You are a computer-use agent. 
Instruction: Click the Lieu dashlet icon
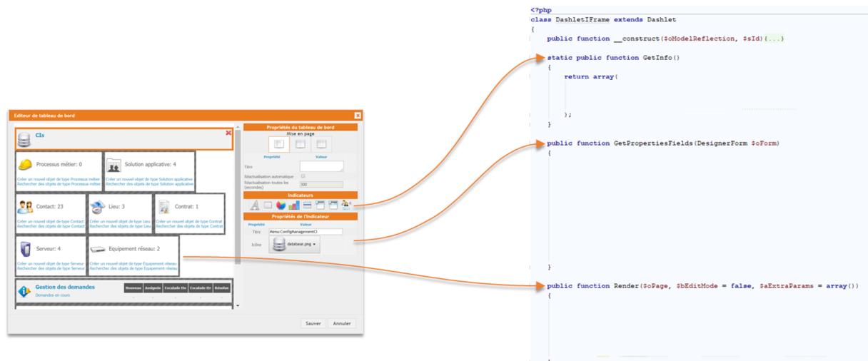(98, 207)
